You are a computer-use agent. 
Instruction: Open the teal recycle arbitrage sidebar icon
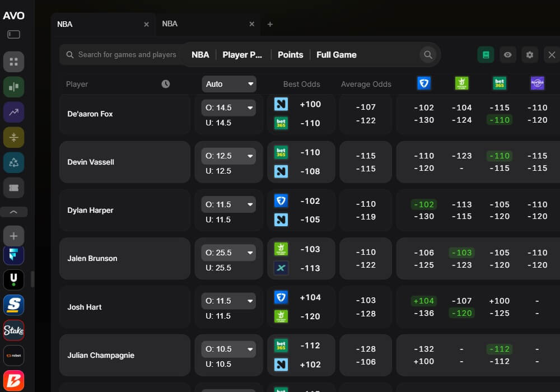click(13, 162)
